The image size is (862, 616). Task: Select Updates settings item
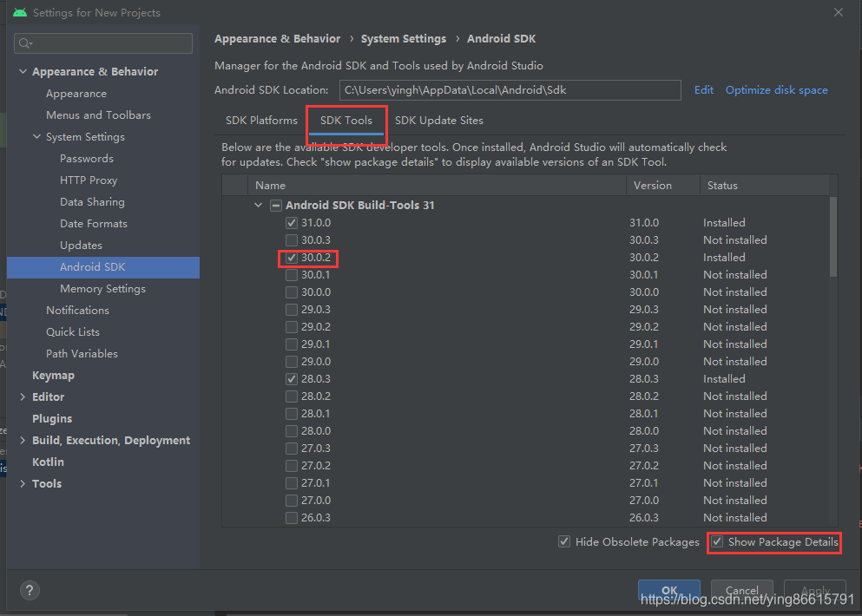coord(81,245)
